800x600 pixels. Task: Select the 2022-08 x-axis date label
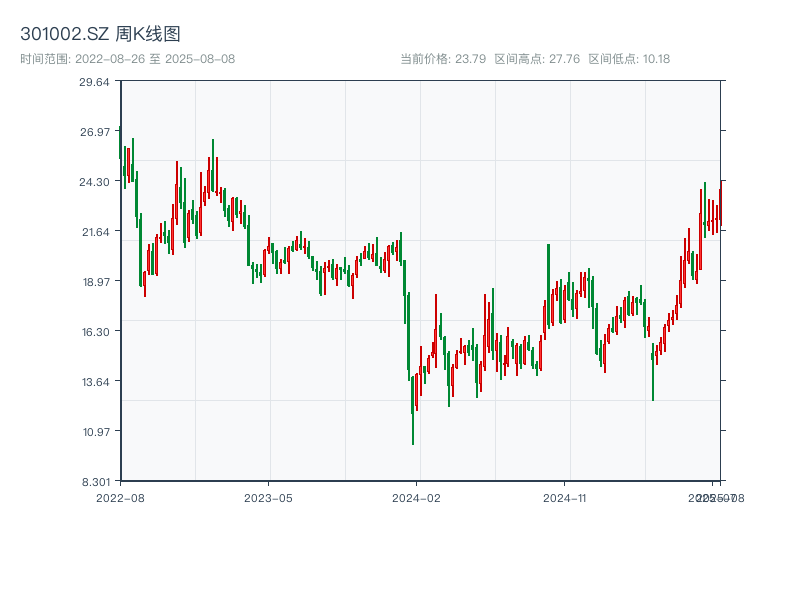pyautogui.click(x=120, y=497)
